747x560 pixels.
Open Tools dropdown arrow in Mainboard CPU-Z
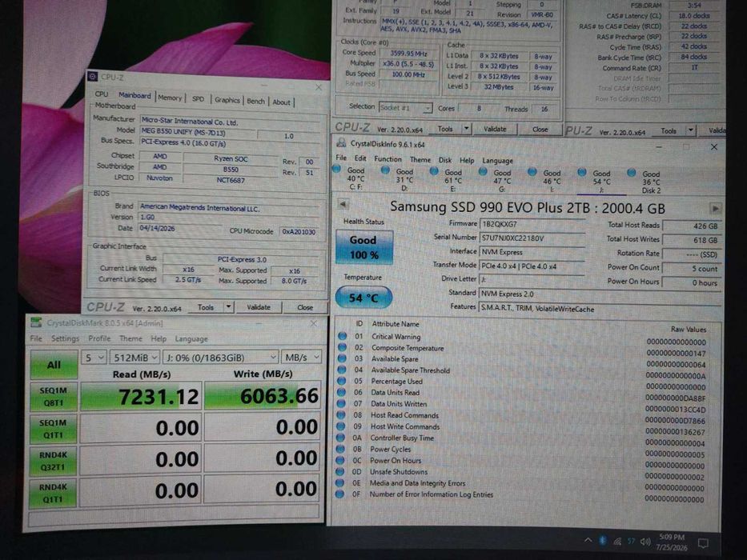pos(229,306)
